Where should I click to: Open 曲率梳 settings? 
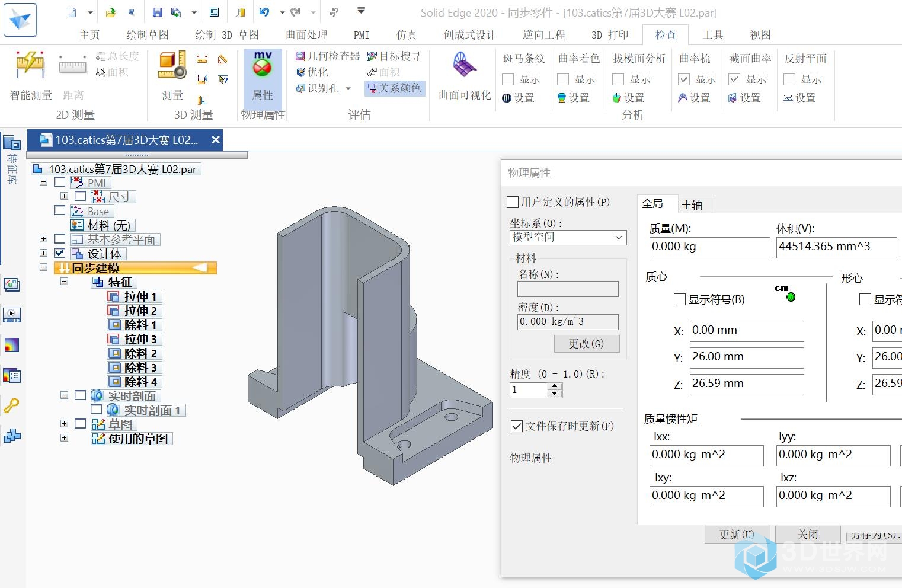point(694,98)
